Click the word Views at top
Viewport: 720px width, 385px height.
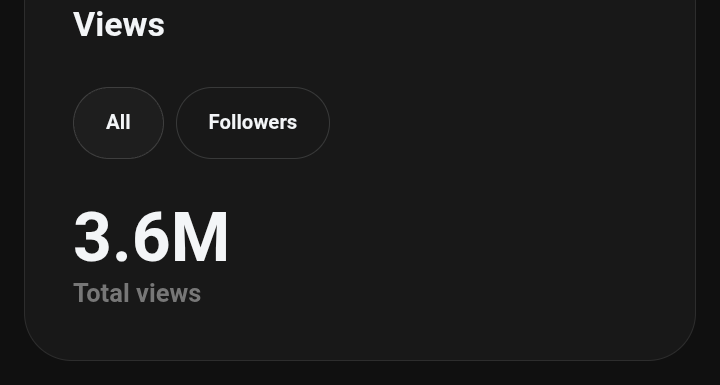pos(119,25)
